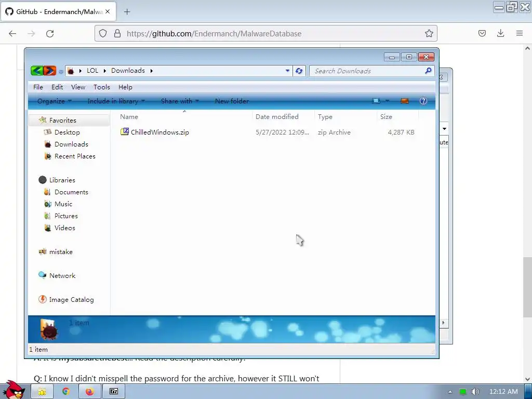Go back with the green Explorer arrow
532x399 pixels.
pos(37,71)
